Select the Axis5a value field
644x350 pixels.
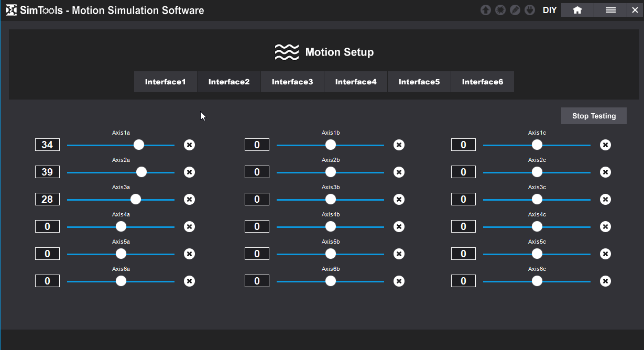point(47,254)
